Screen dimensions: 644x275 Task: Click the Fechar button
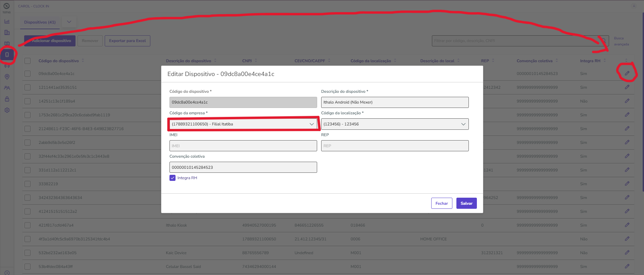coord(441,203)
